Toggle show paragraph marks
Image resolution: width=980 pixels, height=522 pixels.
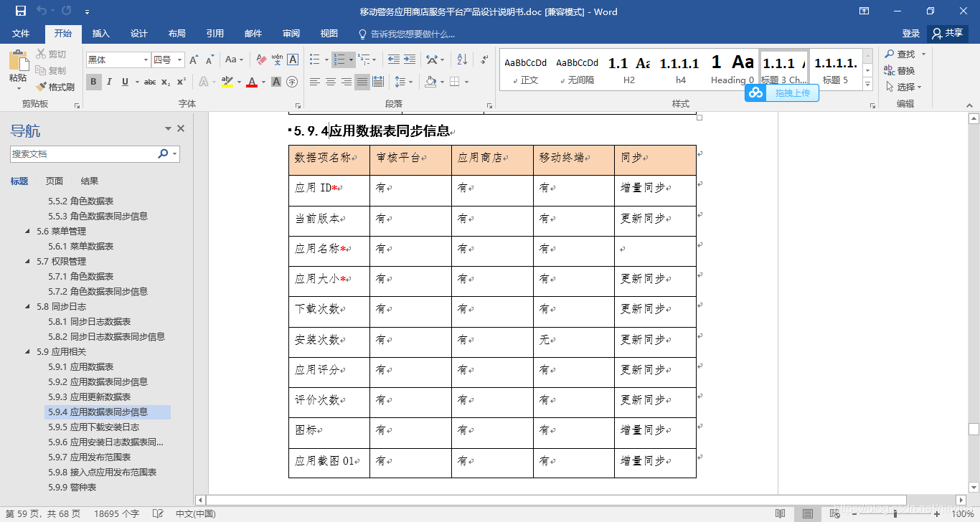pos(485,60)
